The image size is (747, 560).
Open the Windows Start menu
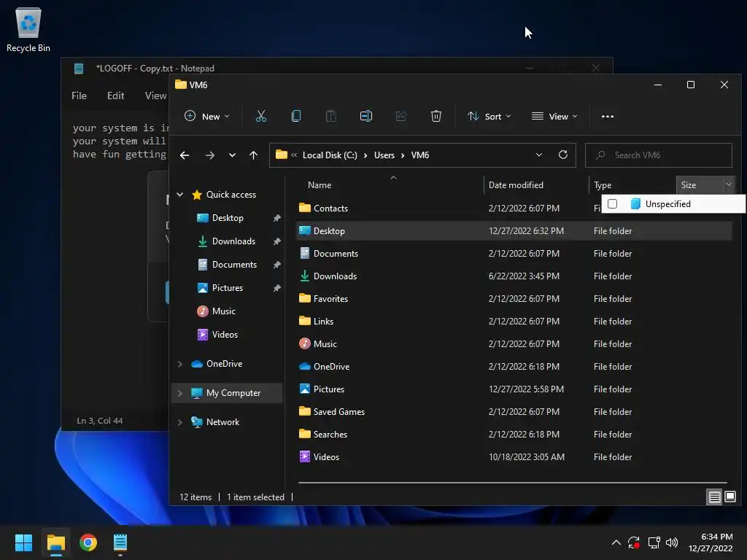(x=23, y=542)
